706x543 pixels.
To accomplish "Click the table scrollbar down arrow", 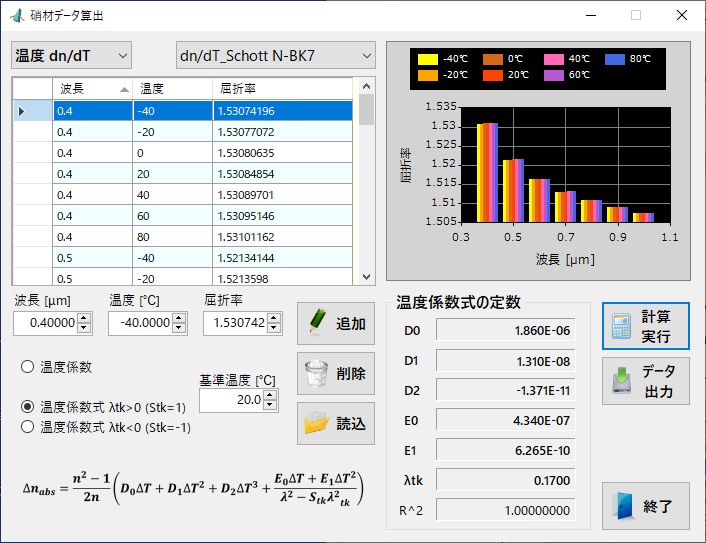I will point(367,277).
